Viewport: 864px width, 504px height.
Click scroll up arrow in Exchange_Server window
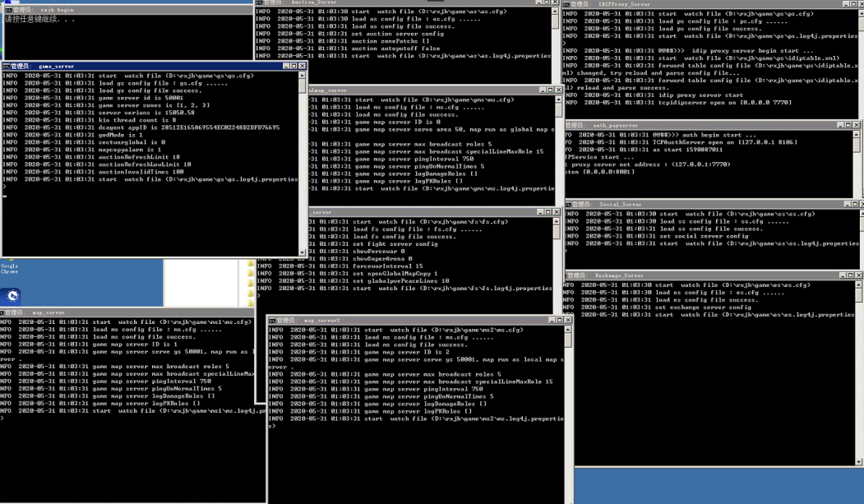pos(859,285)
